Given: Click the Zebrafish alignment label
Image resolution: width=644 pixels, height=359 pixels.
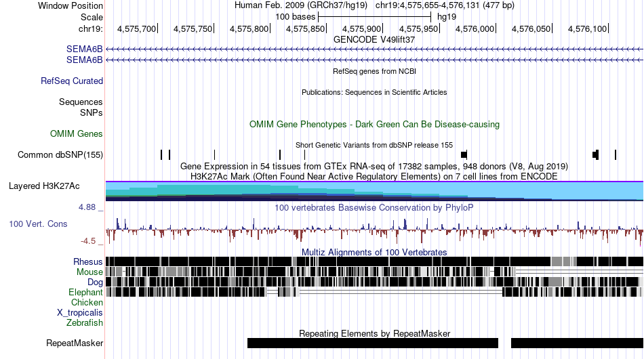Looking at the screenshot, I should pos(84,323).
